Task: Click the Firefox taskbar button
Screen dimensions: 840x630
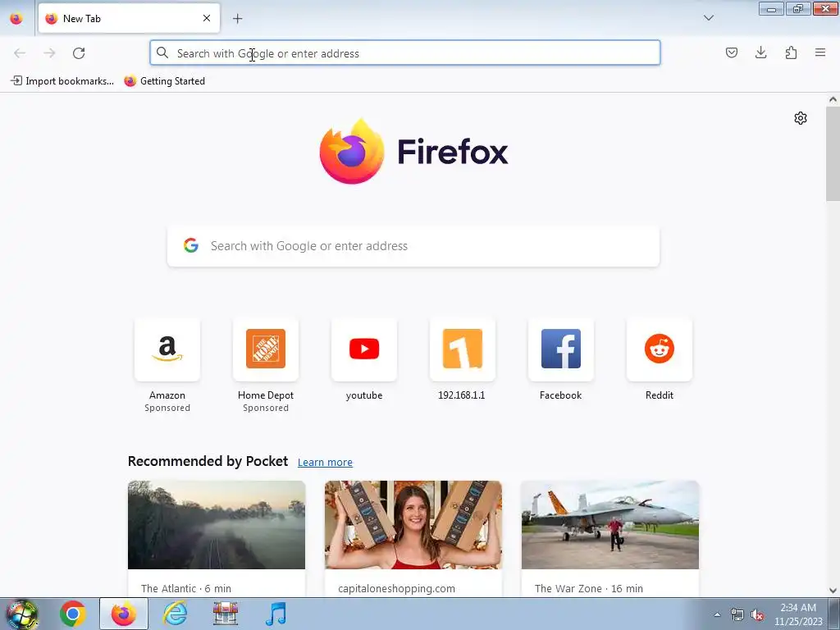Action: tap(124, 614)
